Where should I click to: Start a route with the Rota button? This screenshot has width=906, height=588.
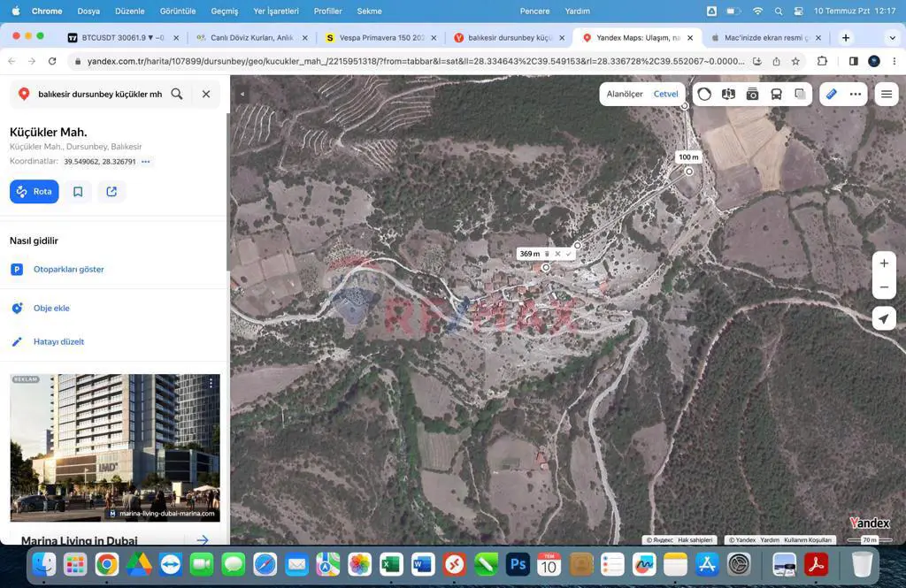pos(35,192)
